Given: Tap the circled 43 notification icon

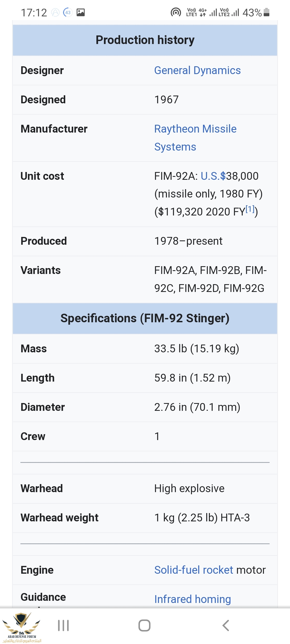Looking at the screenshot, I should coord(68,12).
